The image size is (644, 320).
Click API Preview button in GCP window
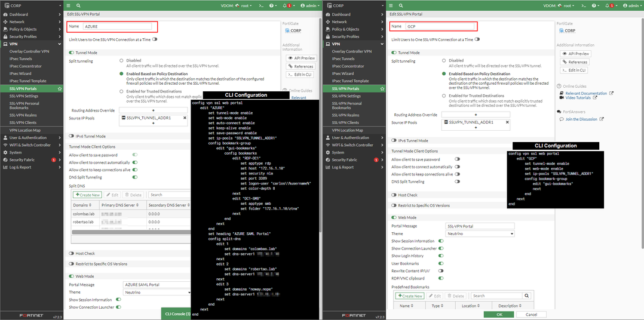(576, 54)
